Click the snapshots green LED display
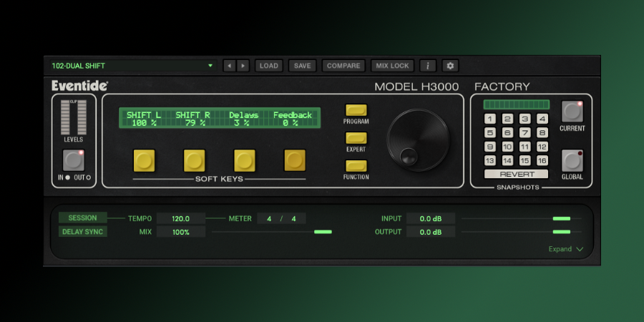Image resolution: width=644 pixels, height=322 pixels. point(516,104)
